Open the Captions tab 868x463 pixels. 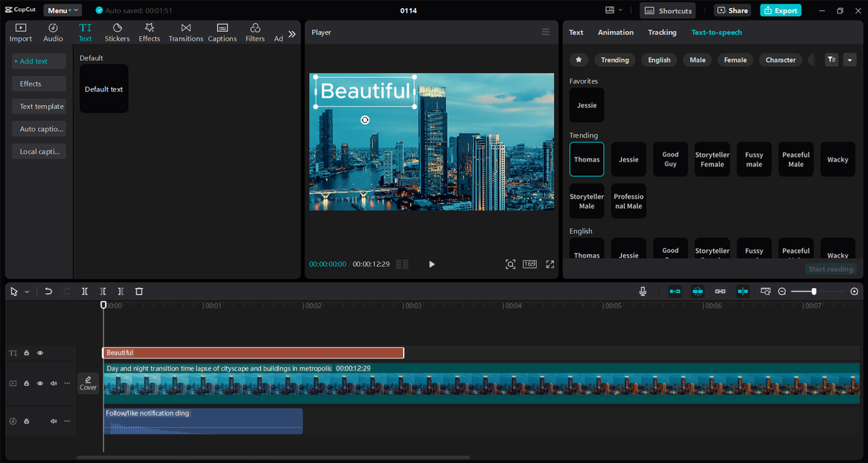pos(222,33)
